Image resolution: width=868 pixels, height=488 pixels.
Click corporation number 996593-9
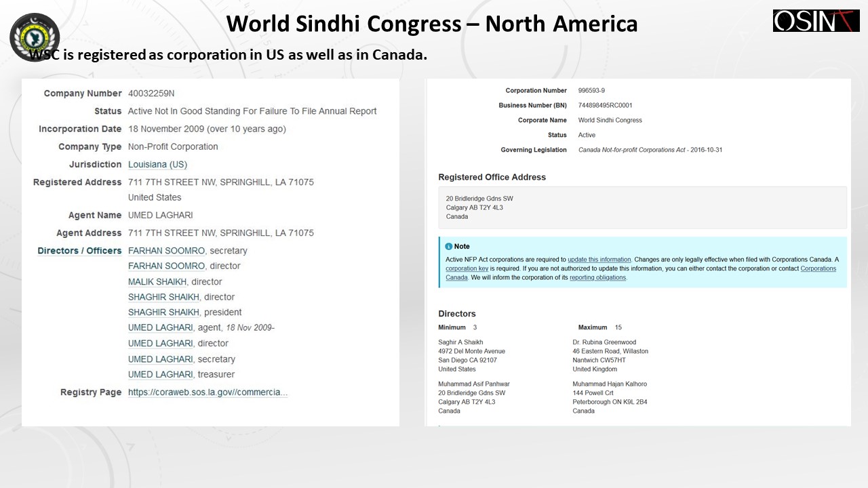(x=591, y=91)
